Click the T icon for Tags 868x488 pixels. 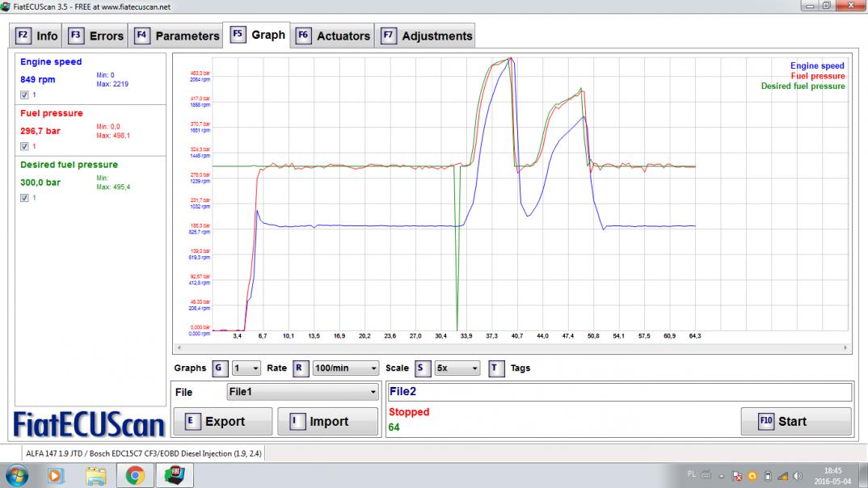pyautogui.click(x=496, y=368)
